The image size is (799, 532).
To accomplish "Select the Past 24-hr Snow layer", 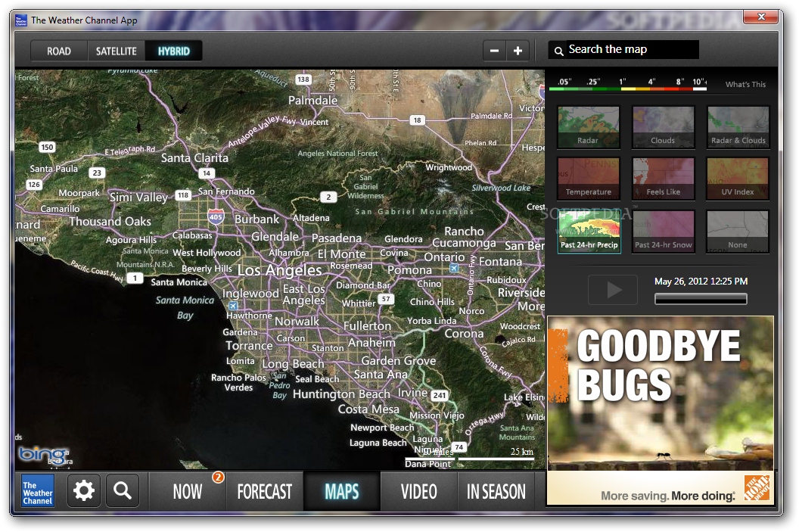I will [x=663, y=232].
